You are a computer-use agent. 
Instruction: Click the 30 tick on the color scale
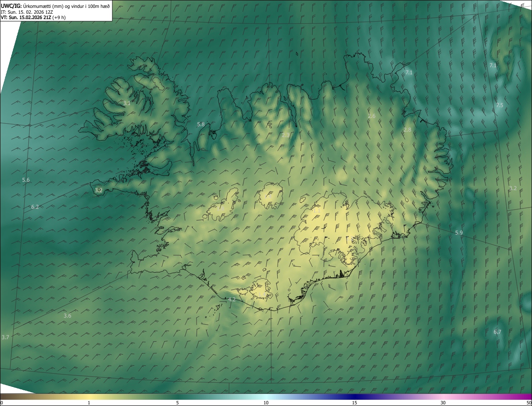(x=443, y=403)
